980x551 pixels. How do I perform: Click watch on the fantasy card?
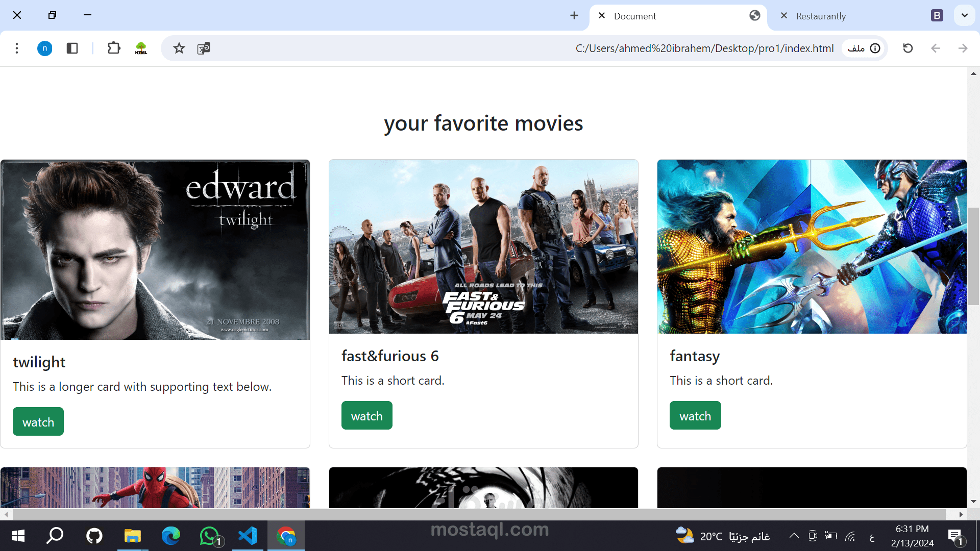pos(695,416)
